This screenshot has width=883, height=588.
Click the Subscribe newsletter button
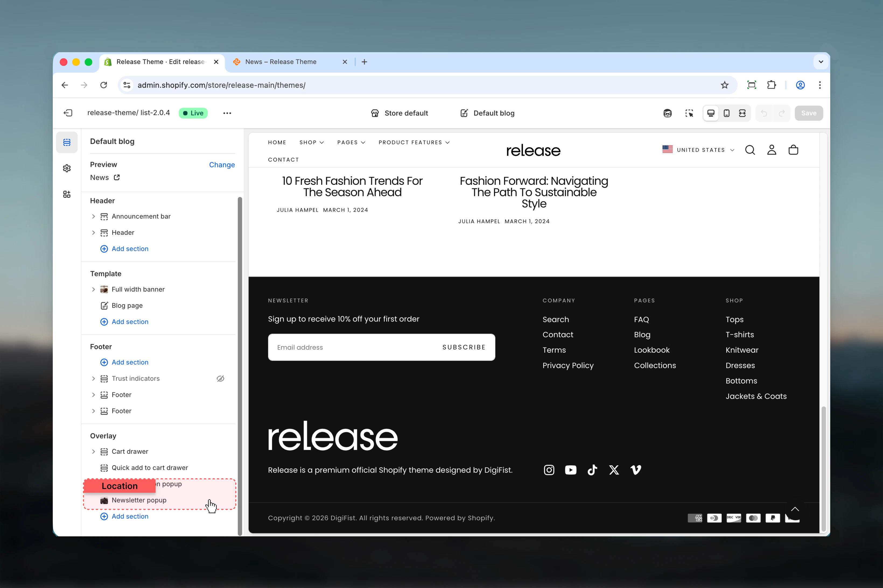coord(464,347)
